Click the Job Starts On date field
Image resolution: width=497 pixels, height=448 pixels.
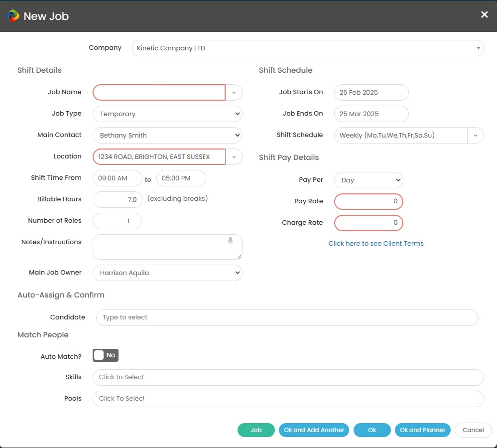[x=371, y=93]
